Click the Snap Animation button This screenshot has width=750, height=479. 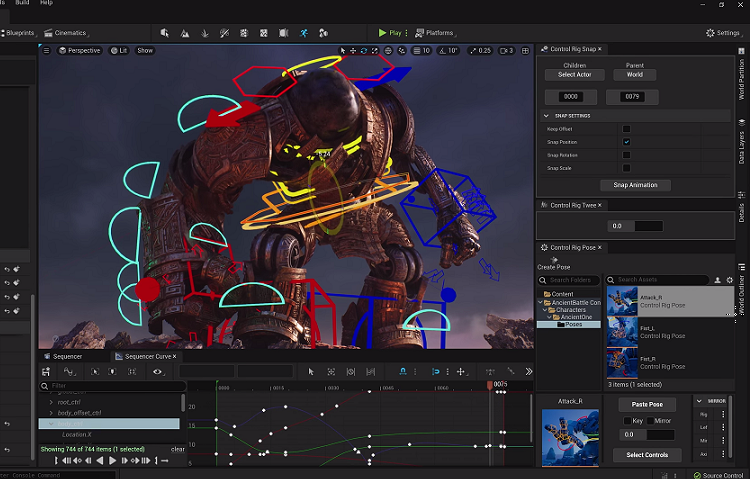(x=635, y=185)
